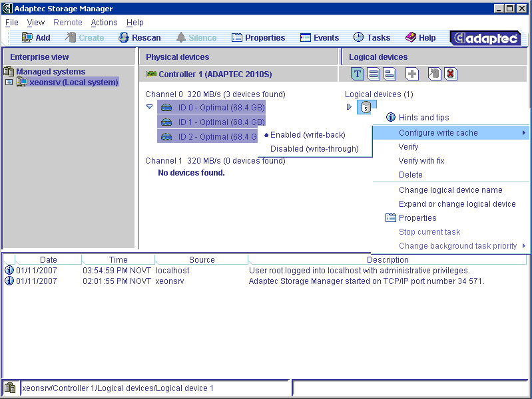The width and height of the screenshot is (532, 399).
Task: Click the Help book toolbar button
Action: pos(420,38)
